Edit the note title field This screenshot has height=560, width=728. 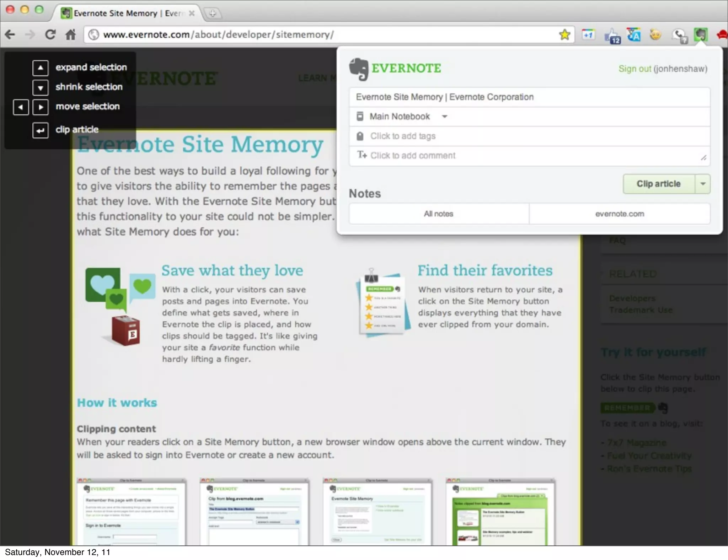[x=530, y=97]
